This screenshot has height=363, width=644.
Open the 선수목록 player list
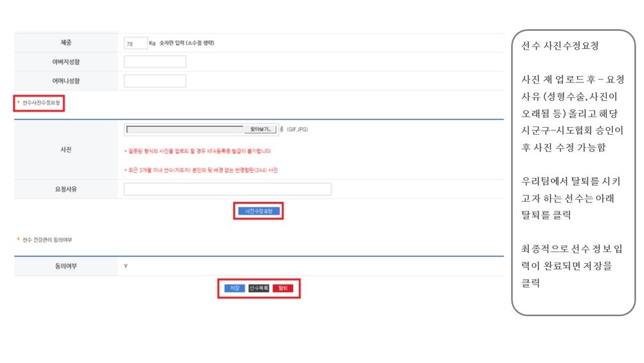(259, 288)
